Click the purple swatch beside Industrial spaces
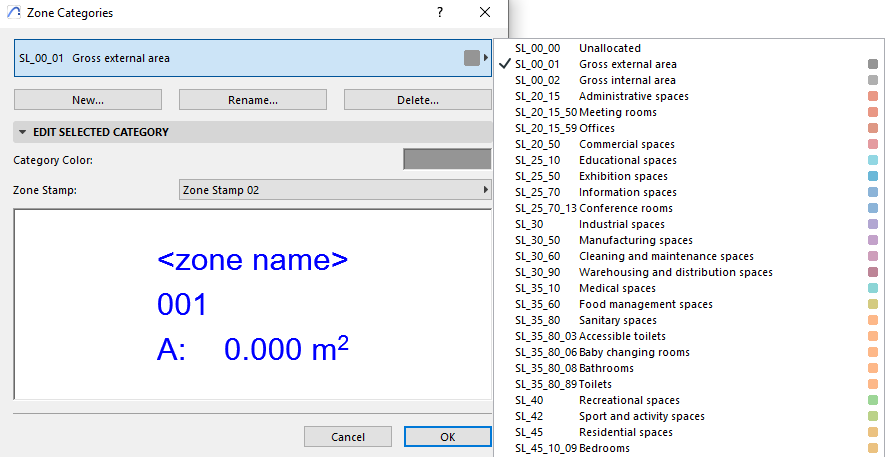This screenshot has width=892, height=457. [x=873, y=224]
